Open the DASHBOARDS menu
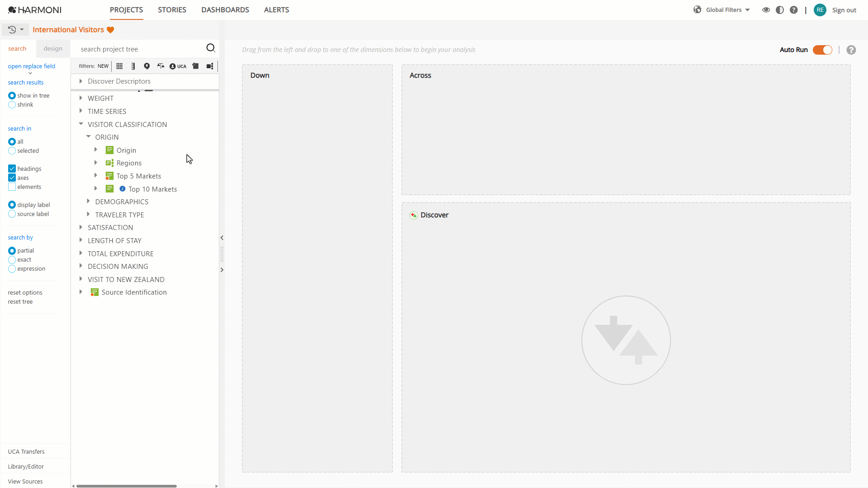868x488 pixels. tap(225, 10)
